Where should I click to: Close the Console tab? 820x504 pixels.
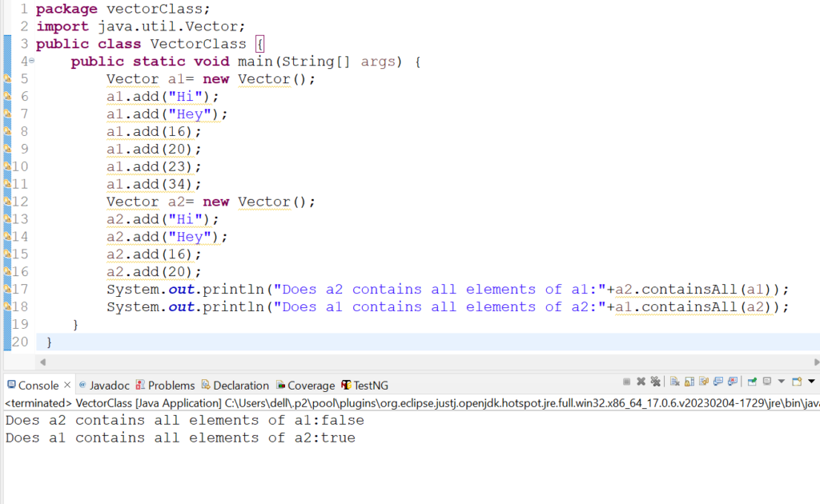click(67, 385)
